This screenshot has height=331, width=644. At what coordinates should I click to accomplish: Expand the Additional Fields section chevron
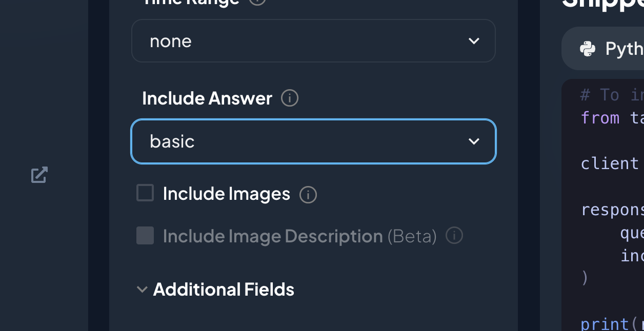pyautogui.click(x=142, y=289)
